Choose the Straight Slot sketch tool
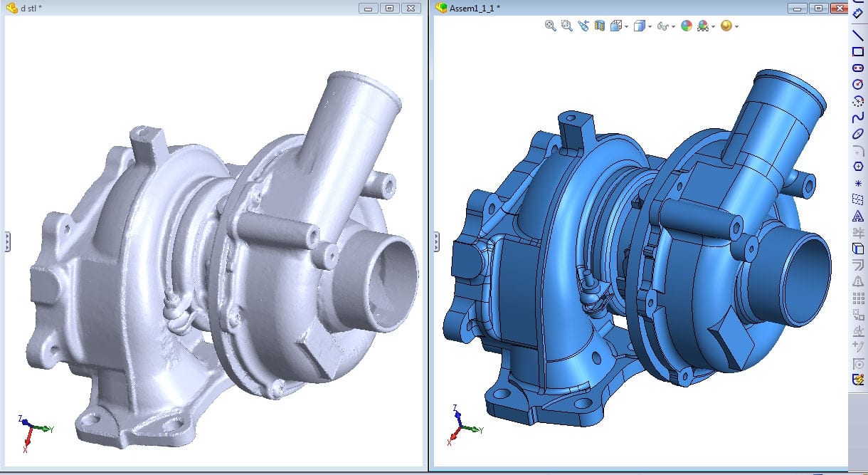The width and height of the screenshot is (868, 475). click(x=858, y=68)
